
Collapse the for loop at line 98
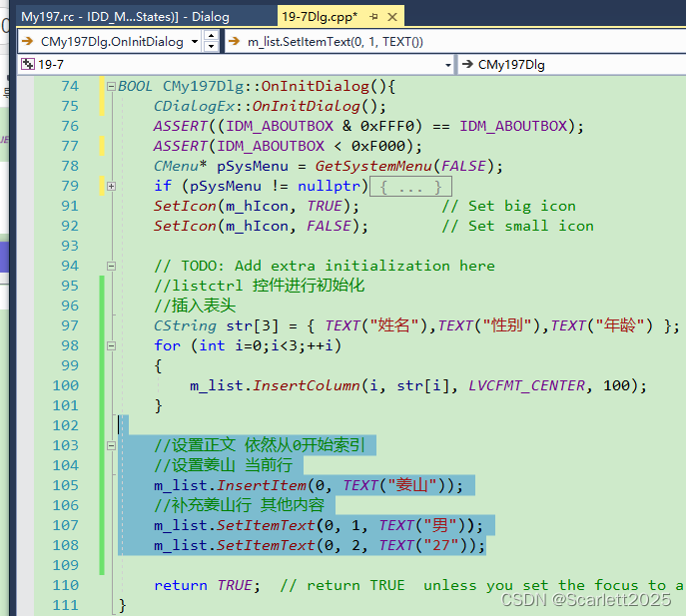[111, 346]
